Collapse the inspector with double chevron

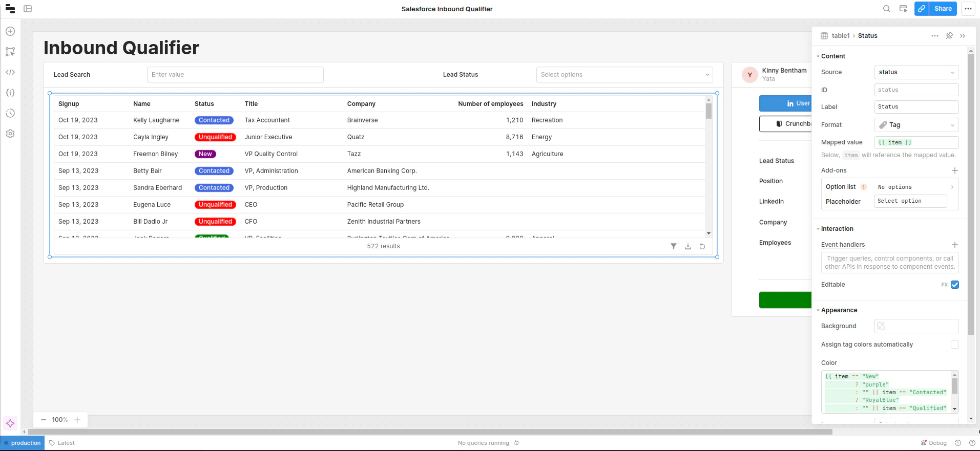point(963,36)
